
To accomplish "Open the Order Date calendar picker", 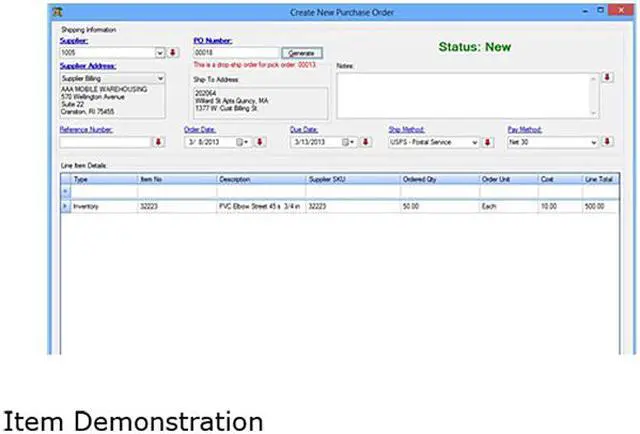I will coord(242,142).
